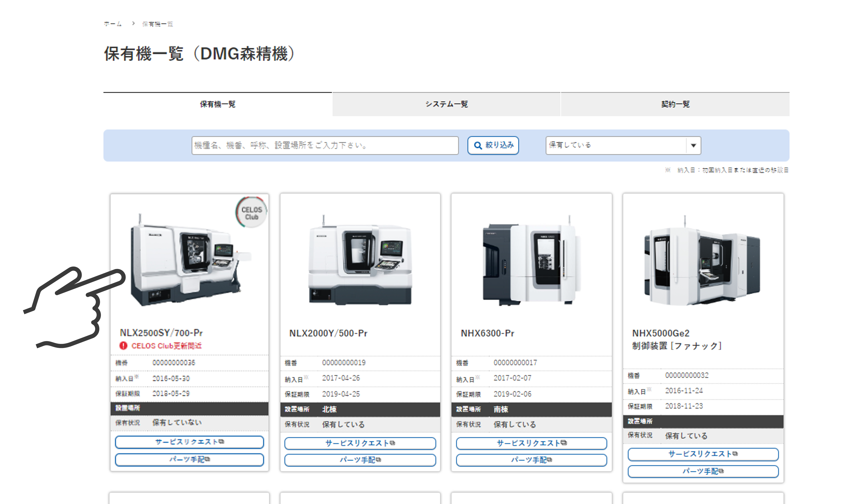Click the NLX2500SY/700-Pr model name

pyautogui.click(x=161, y=333)
